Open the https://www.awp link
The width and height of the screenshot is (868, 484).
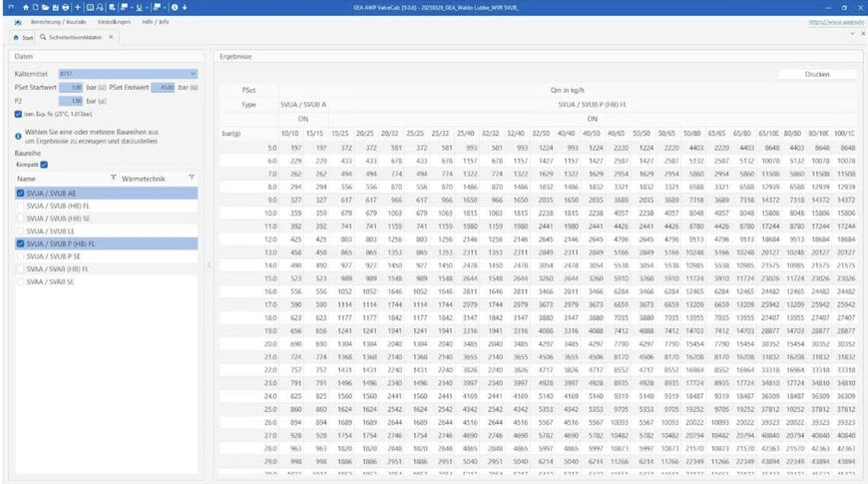point(836,22)
